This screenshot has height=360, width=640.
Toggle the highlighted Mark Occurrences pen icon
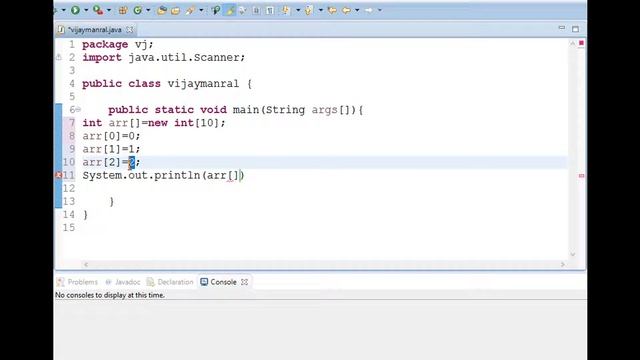point(230,10)
